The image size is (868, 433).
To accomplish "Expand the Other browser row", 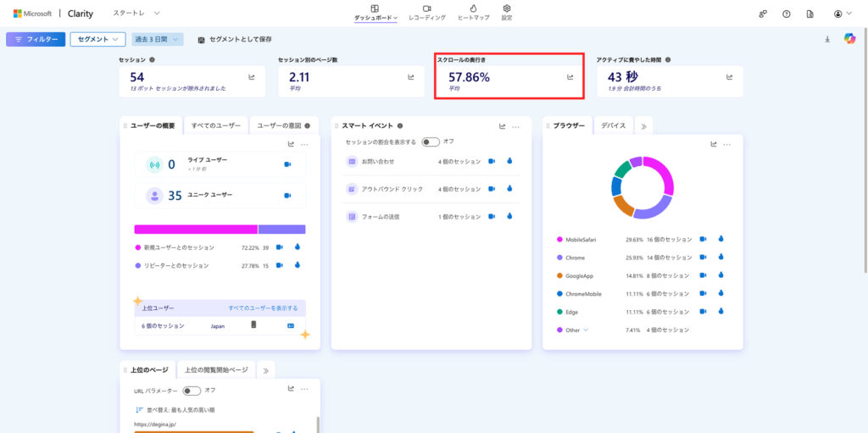I will 584,330.
